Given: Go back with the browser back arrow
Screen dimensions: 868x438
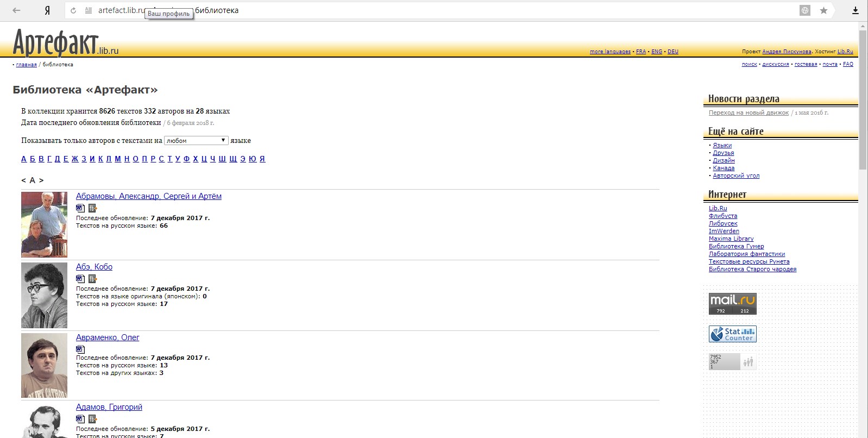Looking at the screenshot, I should point(16,10).
